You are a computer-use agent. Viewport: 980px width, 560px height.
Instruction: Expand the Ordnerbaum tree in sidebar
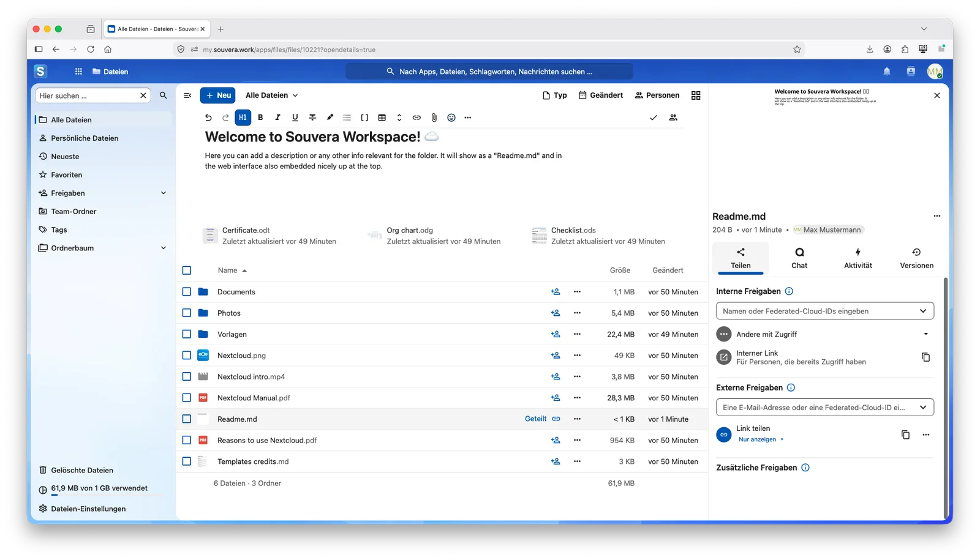[x=164, y=248]
